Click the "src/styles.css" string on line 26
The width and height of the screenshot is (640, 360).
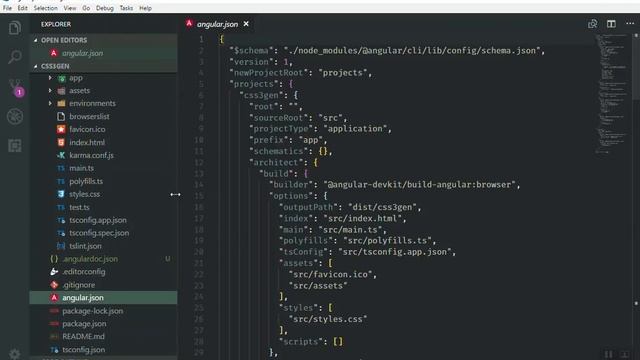tap(328, 319)
